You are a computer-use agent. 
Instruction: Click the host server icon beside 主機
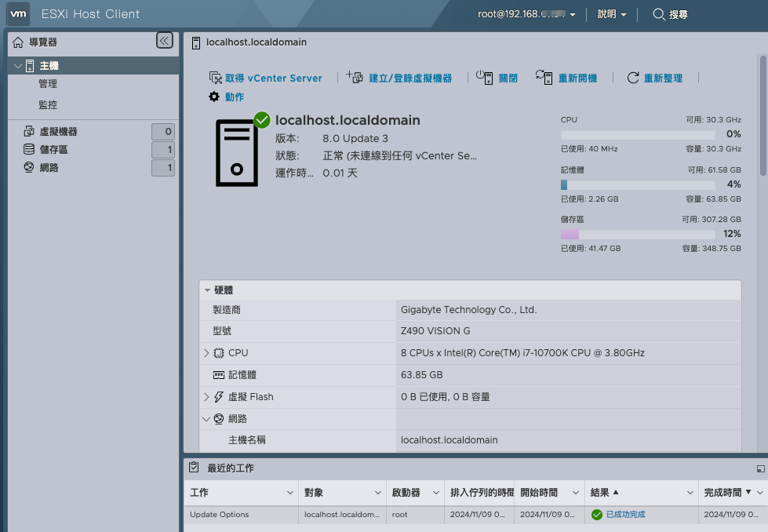30,66
